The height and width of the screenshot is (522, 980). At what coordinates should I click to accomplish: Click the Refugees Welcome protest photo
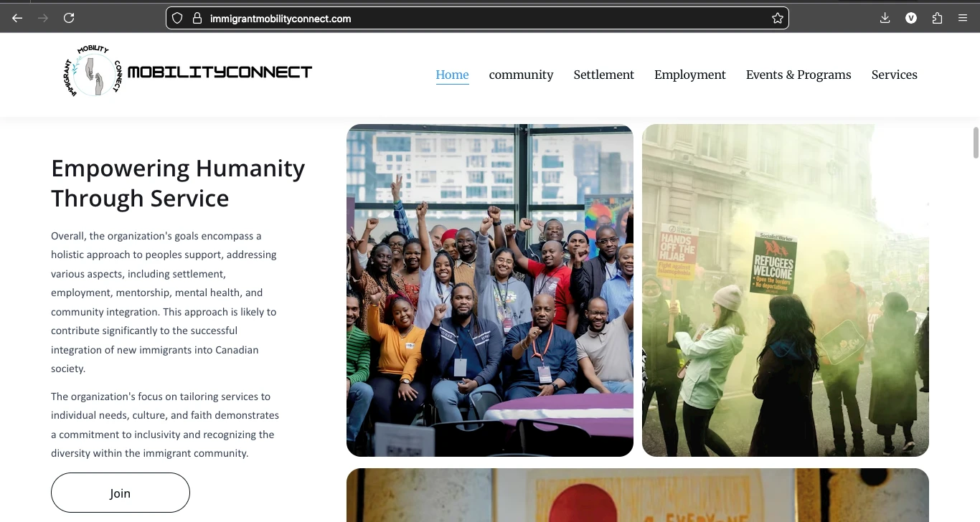tap(786, 290)
